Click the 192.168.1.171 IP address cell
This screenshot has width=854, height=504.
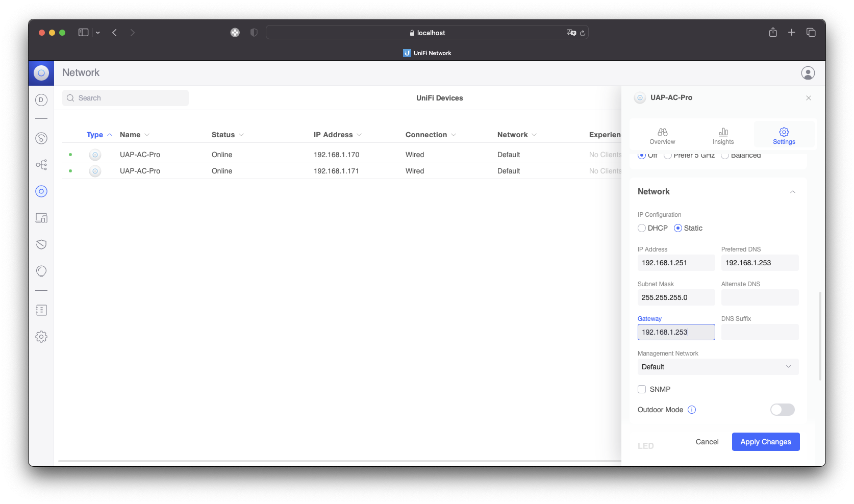[336, 171]
